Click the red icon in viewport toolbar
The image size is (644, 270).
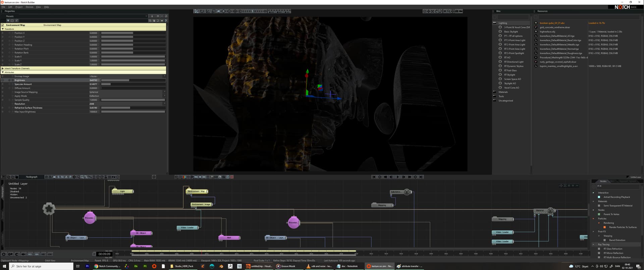(232, 177)
